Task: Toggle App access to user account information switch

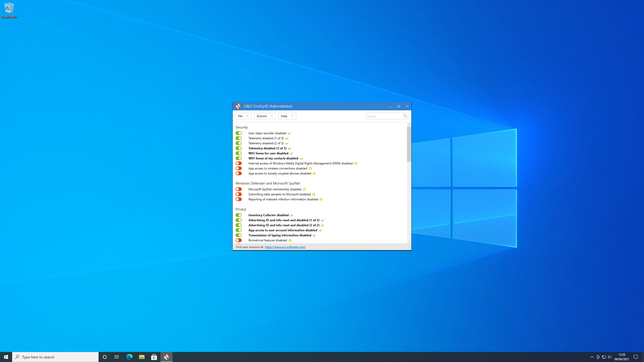Action: [238, 230]
